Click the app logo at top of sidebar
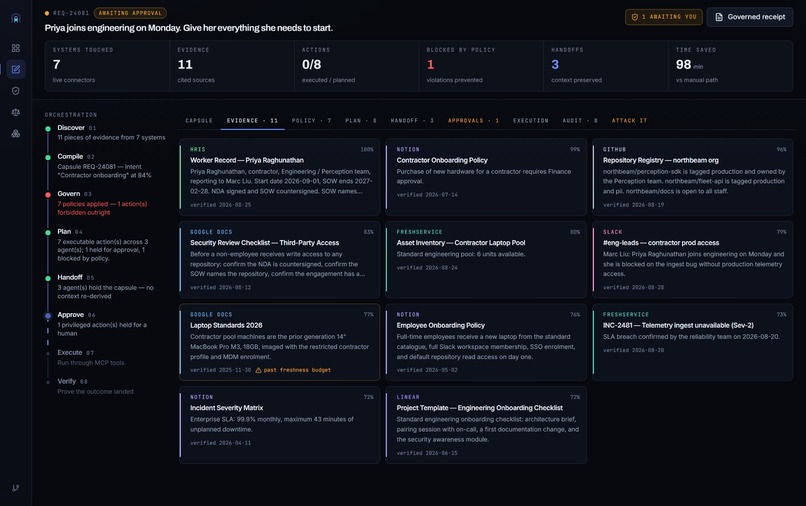 pos(16,19)
